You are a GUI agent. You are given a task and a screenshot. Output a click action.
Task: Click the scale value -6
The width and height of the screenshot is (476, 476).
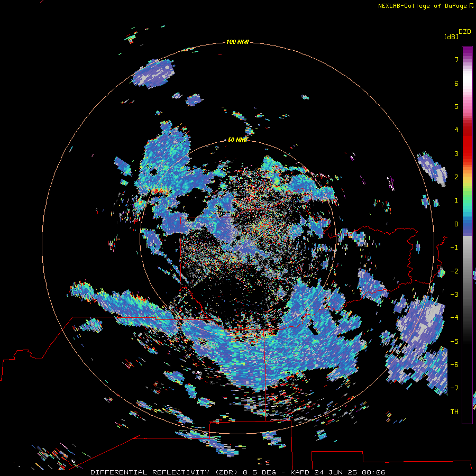[454, 365]
